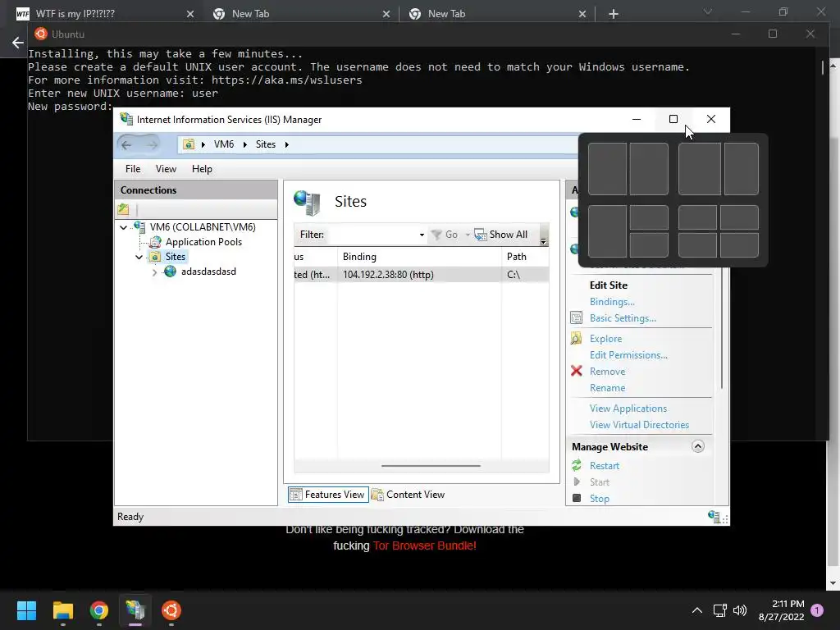
Task: Click the Binding column header
Action: point(419,257)
